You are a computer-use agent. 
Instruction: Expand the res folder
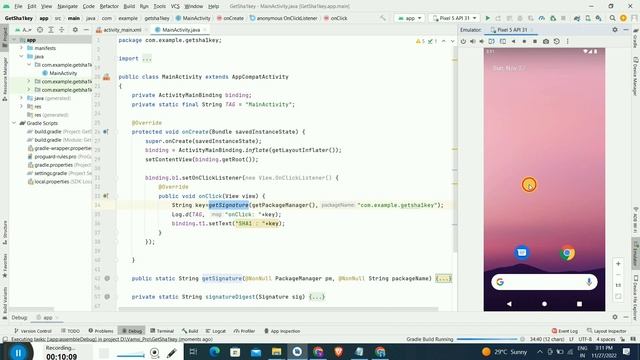point(22,107)
